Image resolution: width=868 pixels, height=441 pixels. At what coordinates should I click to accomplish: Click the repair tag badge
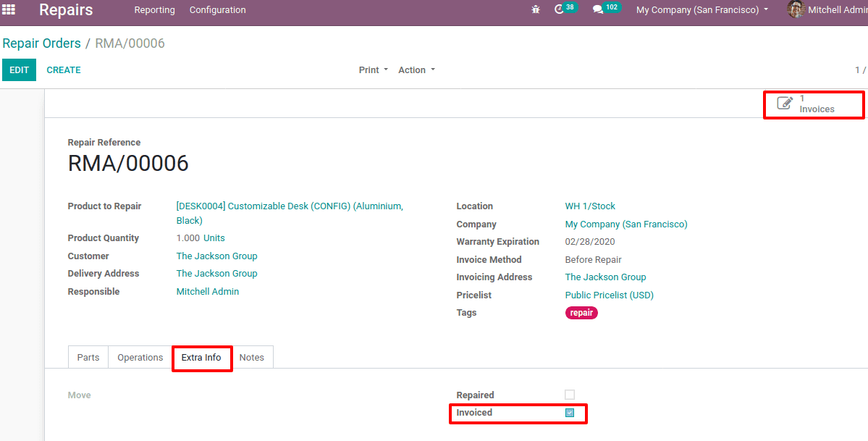click(581, 313)
